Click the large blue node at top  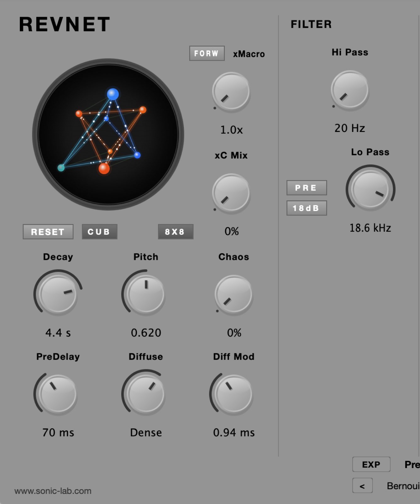(113, 94)
